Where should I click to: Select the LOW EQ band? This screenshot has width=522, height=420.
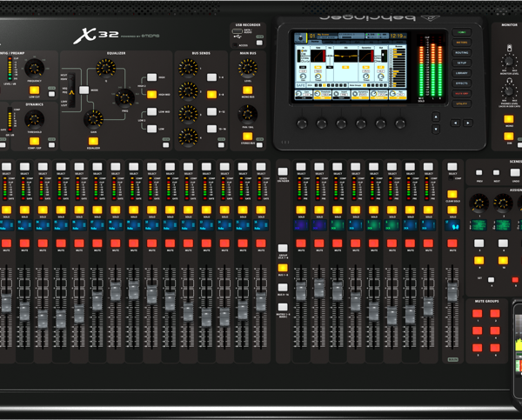click(x=151, y=129)
